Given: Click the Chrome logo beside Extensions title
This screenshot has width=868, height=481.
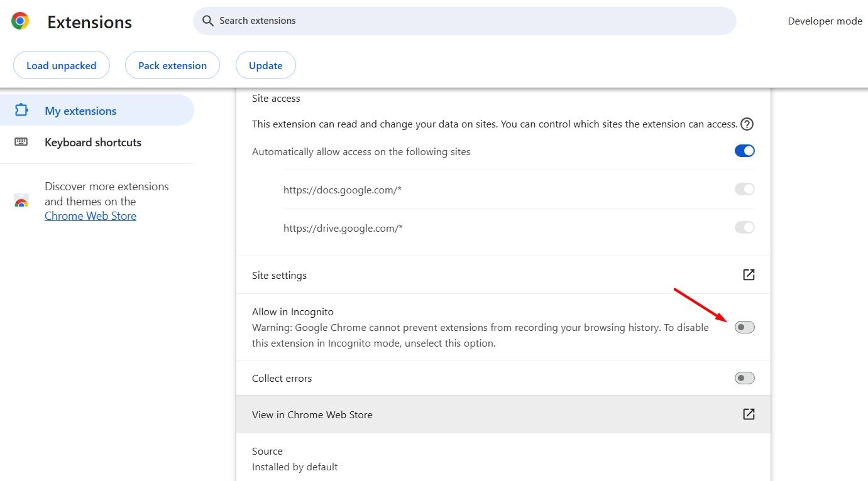Looking at the screenshot, I should (20, 21).
